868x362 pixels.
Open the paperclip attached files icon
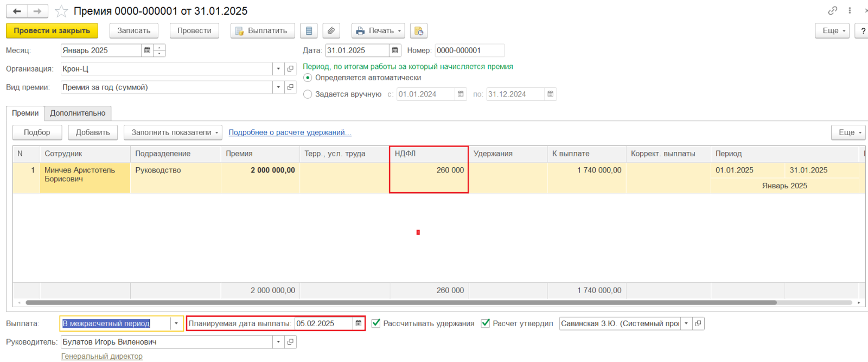[x=331, y=31]
